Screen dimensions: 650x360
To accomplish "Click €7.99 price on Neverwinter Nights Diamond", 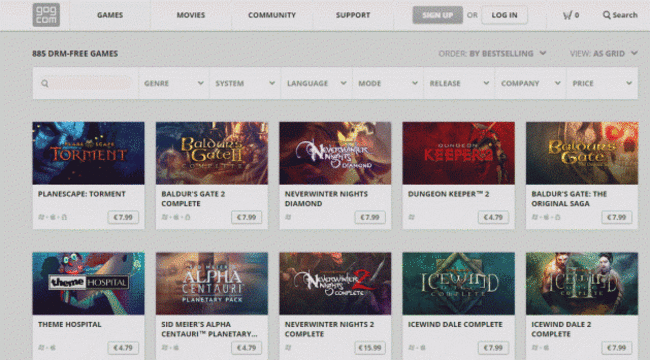I will (370, 217).
